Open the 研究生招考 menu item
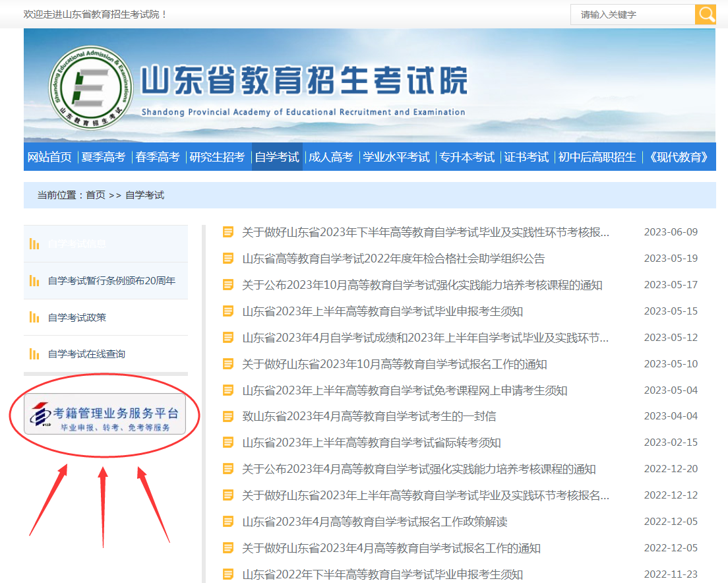 218,157
